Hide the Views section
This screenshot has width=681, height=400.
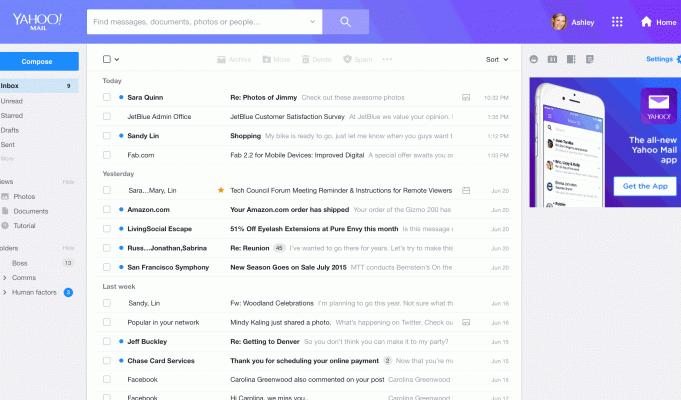[x=68, y=182]
